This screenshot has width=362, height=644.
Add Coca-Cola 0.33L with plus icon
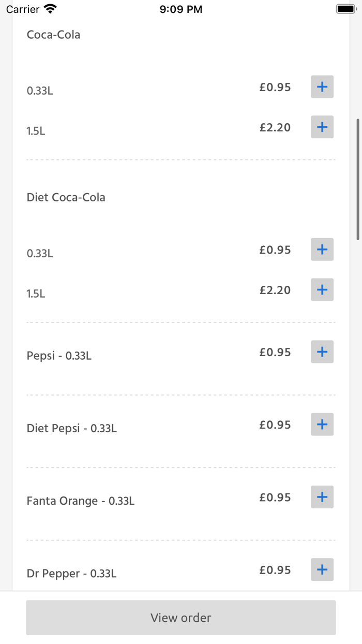tap(322, 86)
